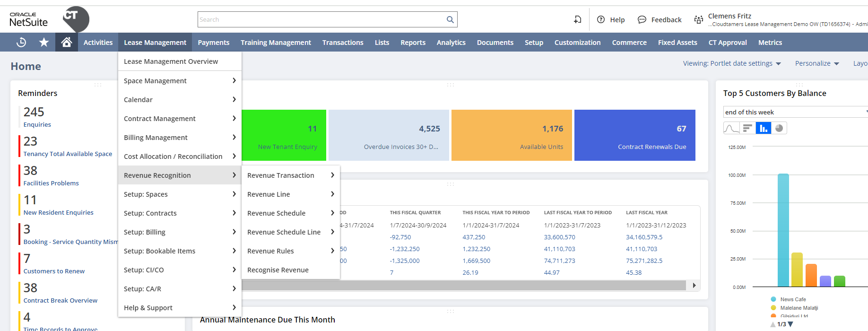Viewport: 868px width, 331px height.
Task: Open the Shortcuts star icon
Action: pos(44,43)
